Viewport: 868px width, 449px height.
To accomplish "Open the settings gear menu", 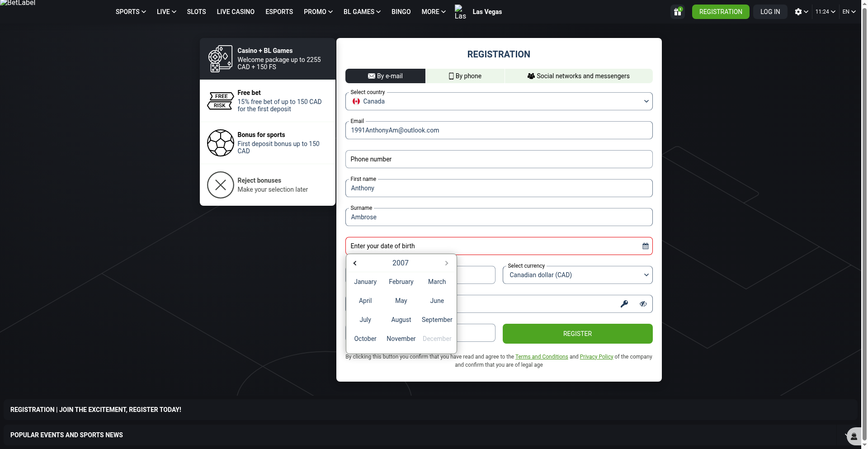I will [801, 12].
